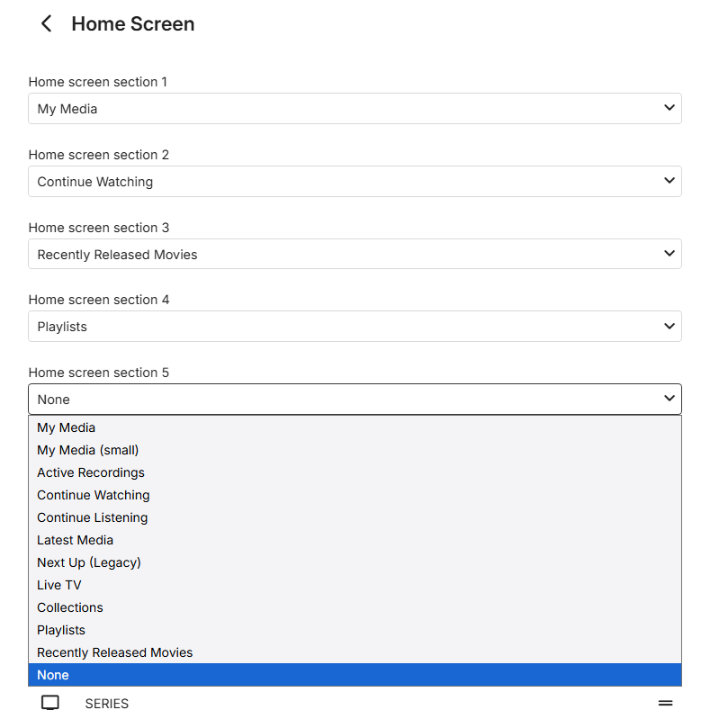
Task: Choose 'Latest Media' option
Action: [x=76, y=540]
